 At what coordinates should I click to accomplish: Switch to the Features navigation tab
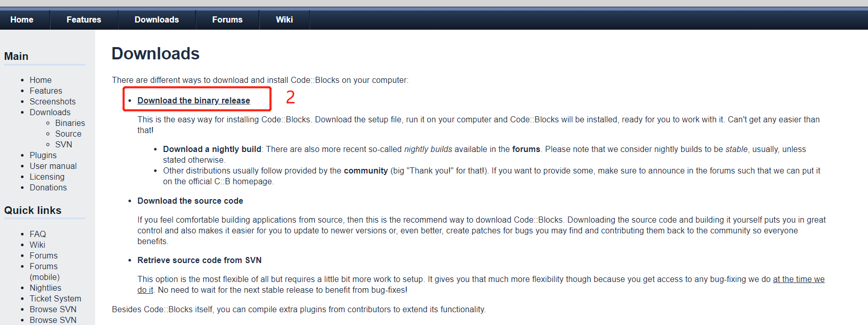click(84, 19)
